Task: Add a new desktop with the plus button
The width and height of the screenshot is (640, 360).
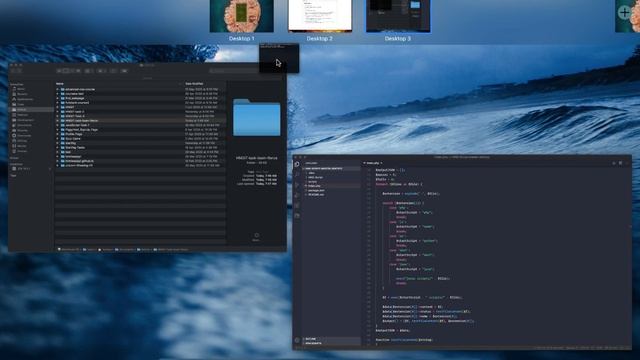Action: [x=624, y=13]
